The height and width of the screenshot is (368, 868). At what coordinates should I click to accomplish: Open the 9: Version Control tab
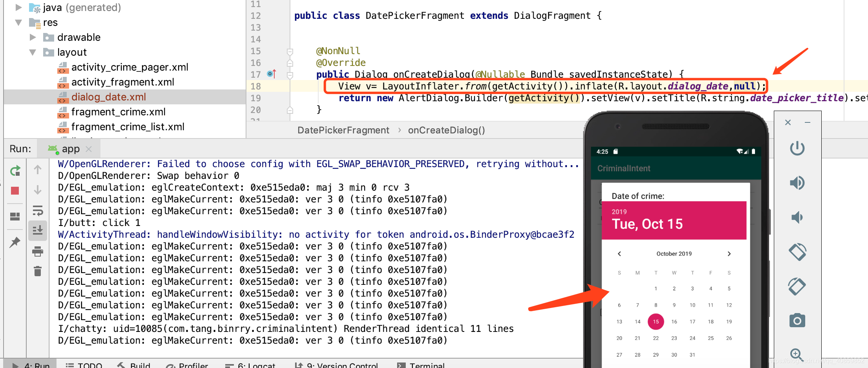(337, 365)
